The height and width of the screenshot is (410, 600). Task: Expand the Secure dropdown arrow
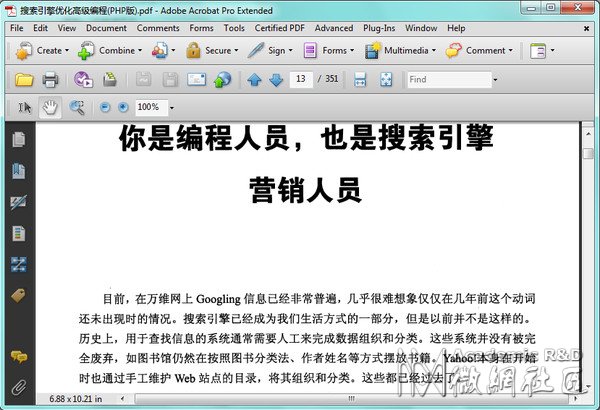pyautogui.click(x=236, y=51)
